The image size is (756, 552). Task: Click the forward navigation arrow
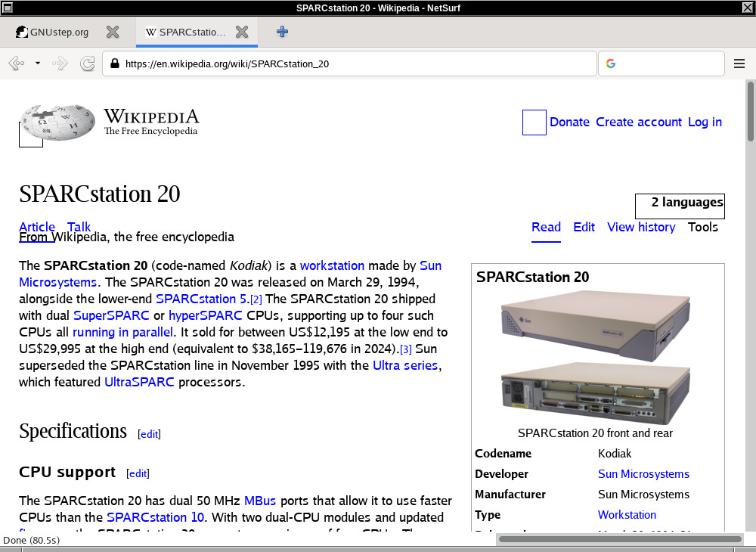tap(60, 64)
